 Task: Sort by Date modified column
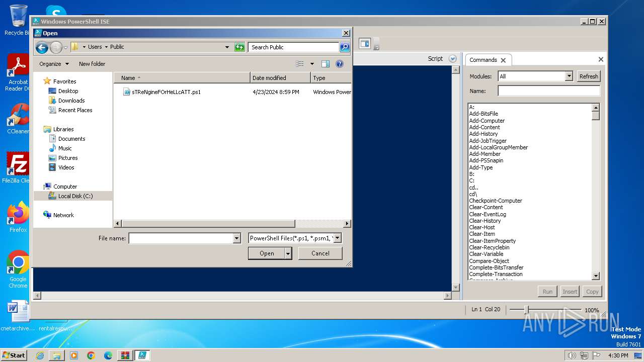click(x=280, y=78)
